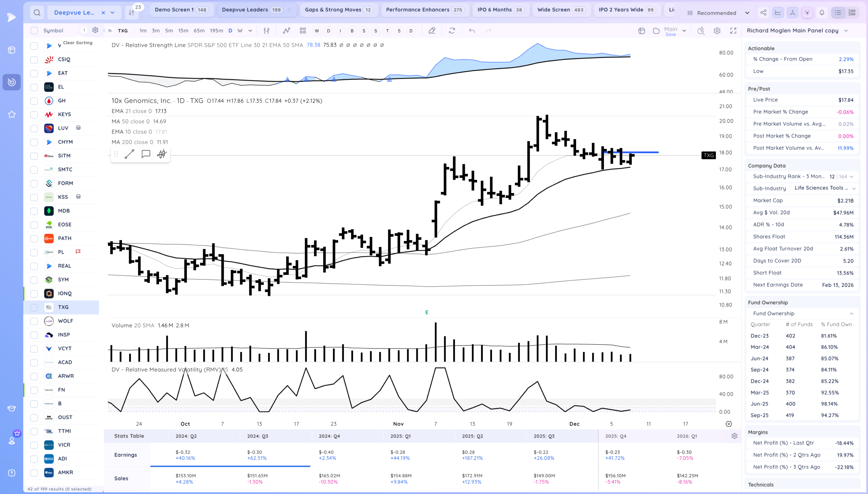Switch to Gaps & Strong Moves tab

pyautogui.click(x=338, y=10)
